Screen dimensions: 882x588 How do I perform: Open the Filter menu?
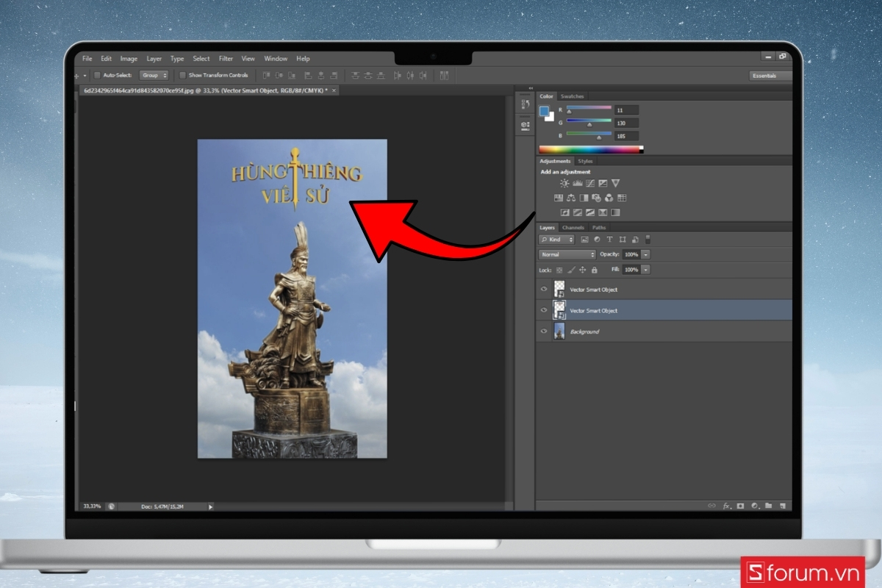tap(226, 59)
